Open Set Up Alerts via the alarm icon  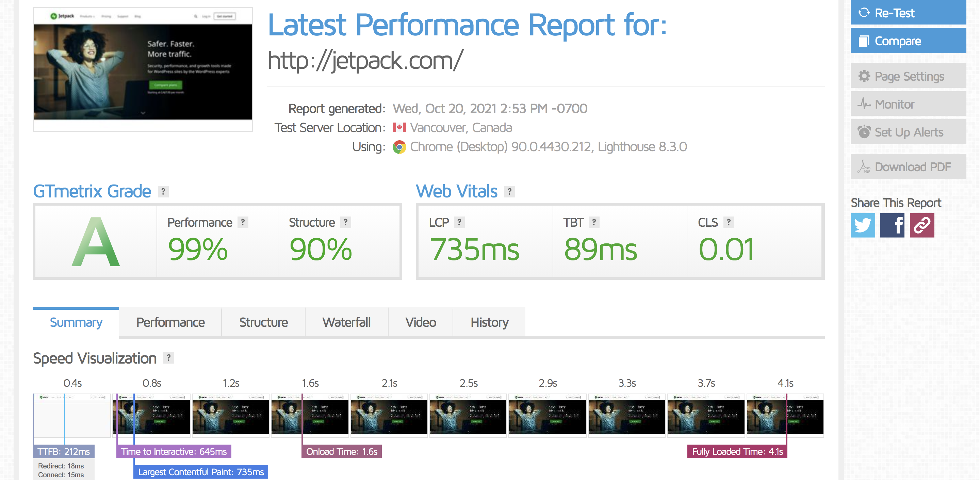click(864, 132)
